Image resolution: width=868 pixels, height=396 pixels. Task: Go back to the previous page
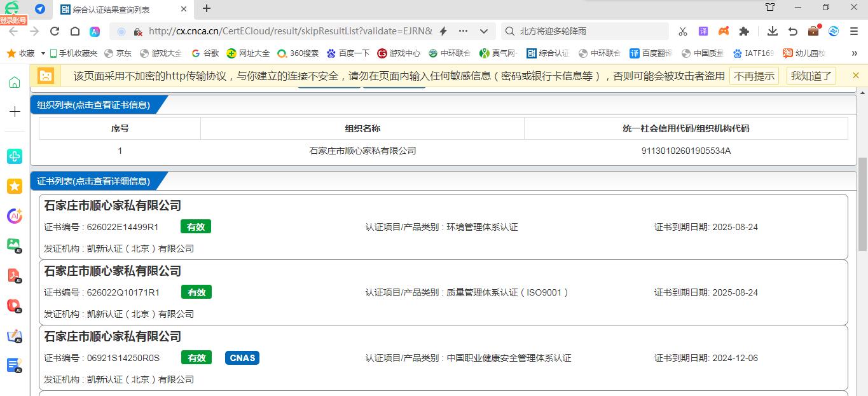[x=13, y=31]
